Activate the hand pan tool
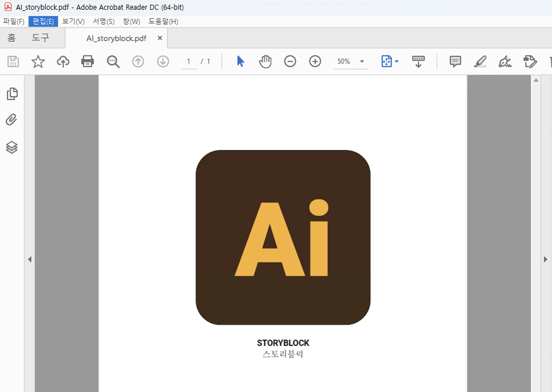 coord(265,61)
